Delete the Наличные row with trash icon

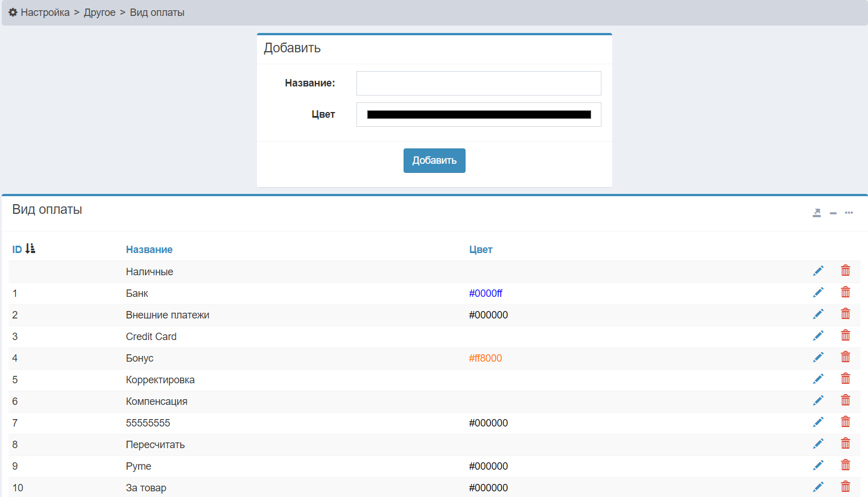(x=845, y=271)
